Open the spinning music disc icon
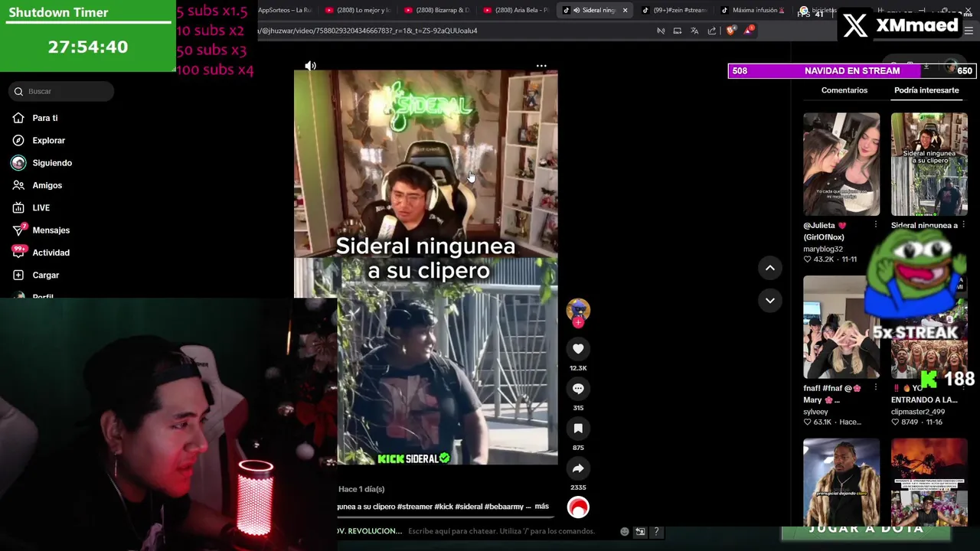The width and height of the screenshot is (980, 551). [x=578, y=507]
